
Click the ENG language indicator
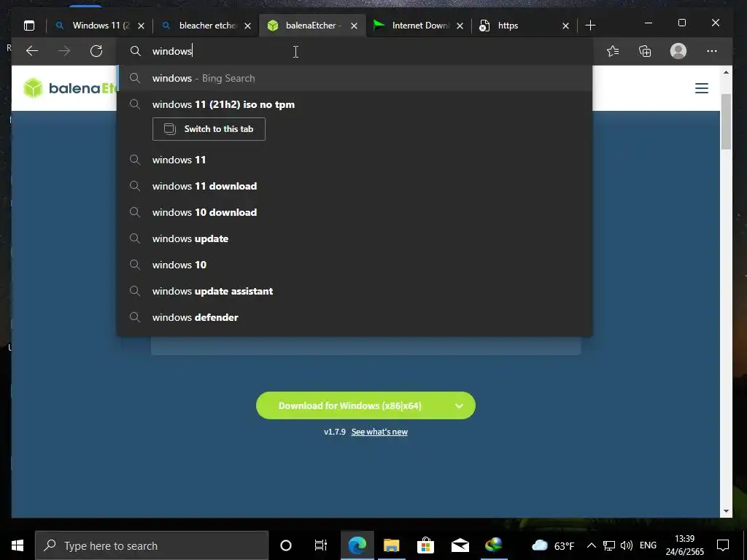pos(648,545)
